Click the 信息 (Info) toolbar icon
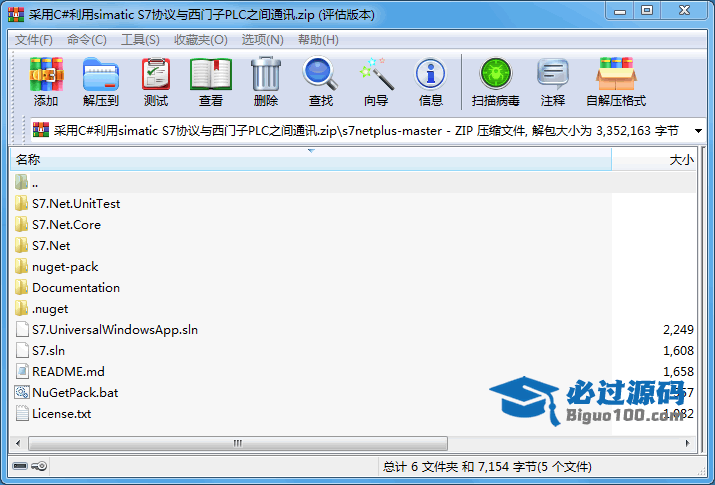Viewport: 715px width, 485px height. click(x=430, y=74)
